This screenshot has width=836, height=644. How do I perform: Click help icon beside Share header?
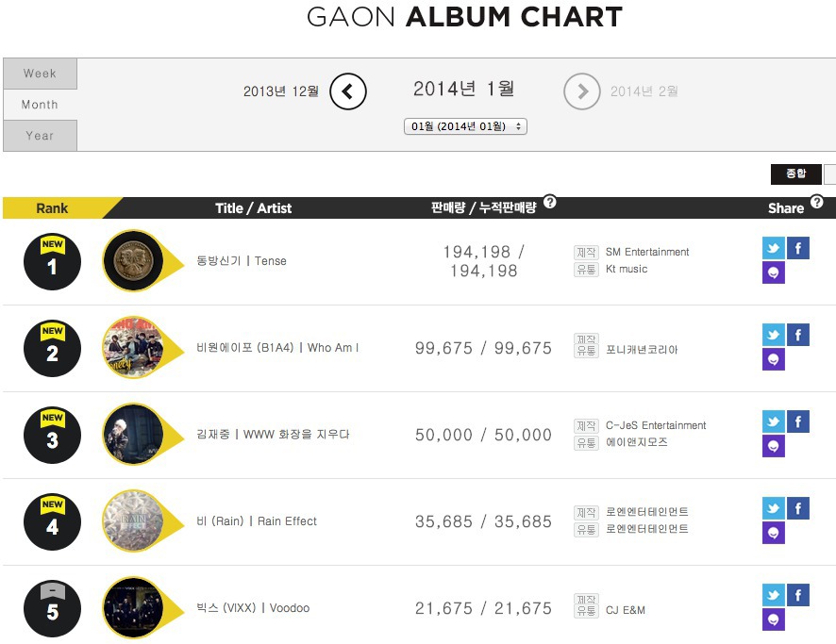pos(817,203)
